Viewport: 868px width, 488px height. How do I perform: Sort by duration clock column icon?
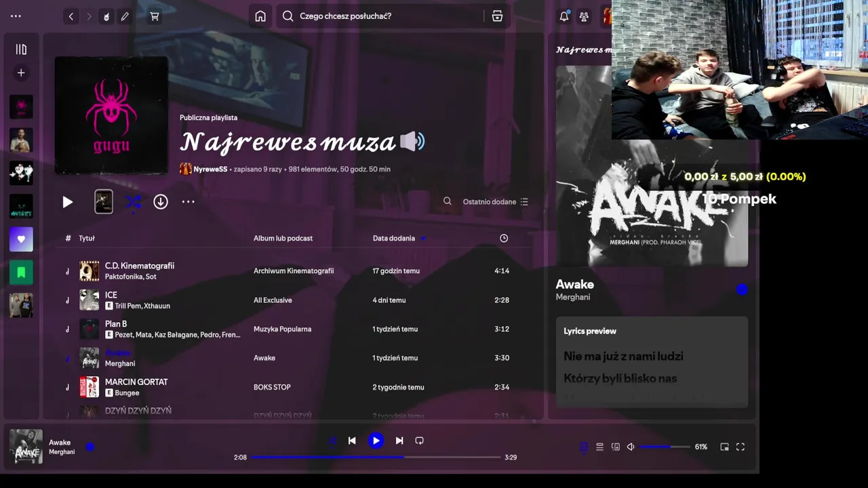click(504, 239)
